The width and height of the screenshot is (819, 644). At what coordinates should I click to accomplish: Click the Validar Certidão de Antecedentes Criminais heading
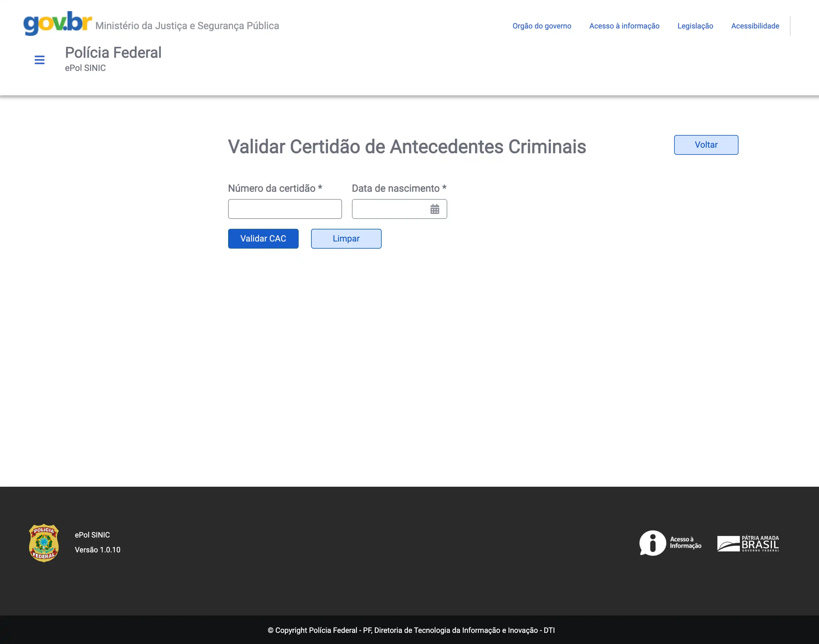[x=407, y=147]
